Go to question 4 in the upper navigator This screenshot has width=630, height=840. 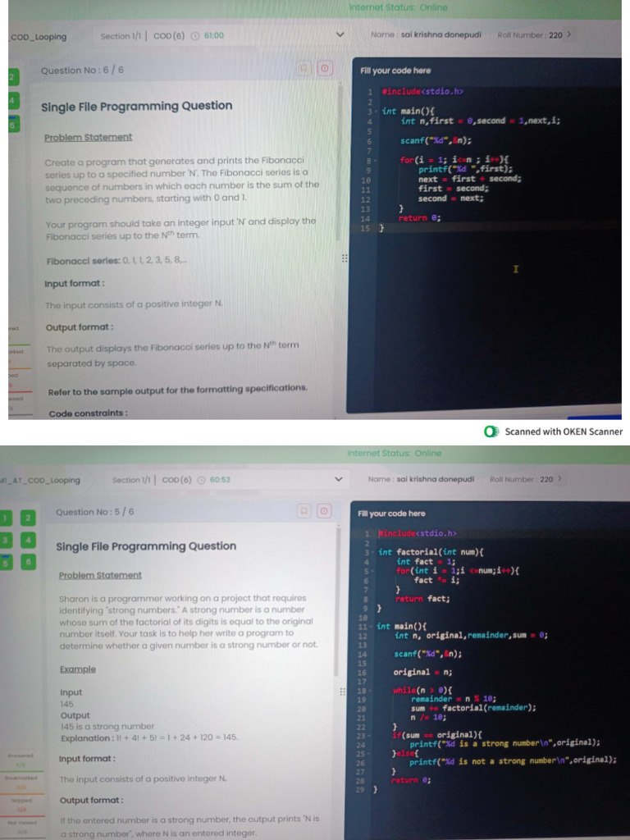13,100
